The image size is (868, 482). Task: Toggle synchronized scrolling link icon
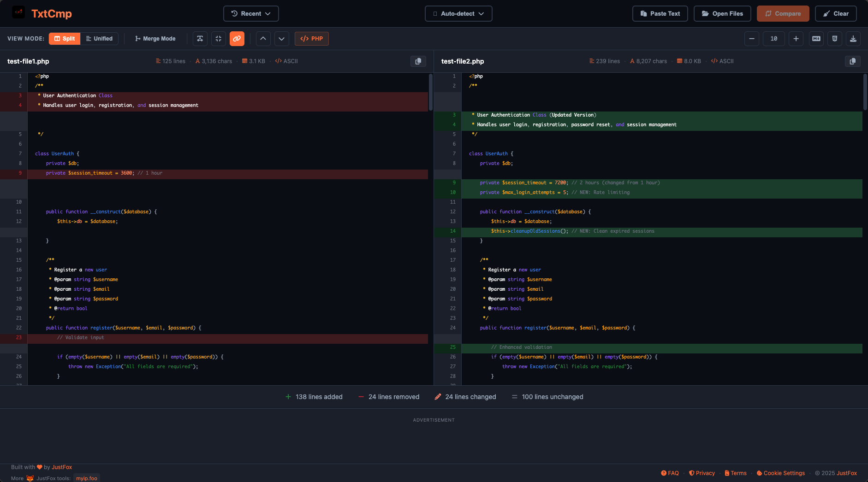tap(237, 39)
